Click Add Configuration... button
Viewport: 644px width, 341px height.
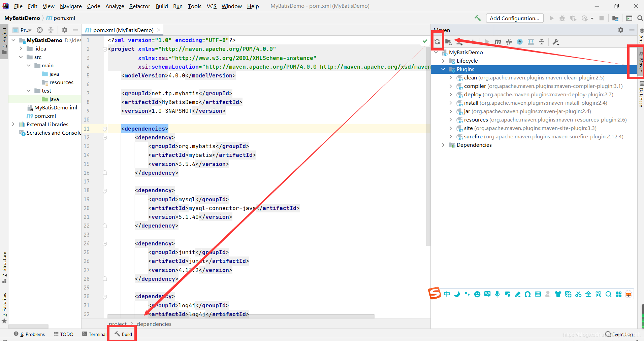515,18
